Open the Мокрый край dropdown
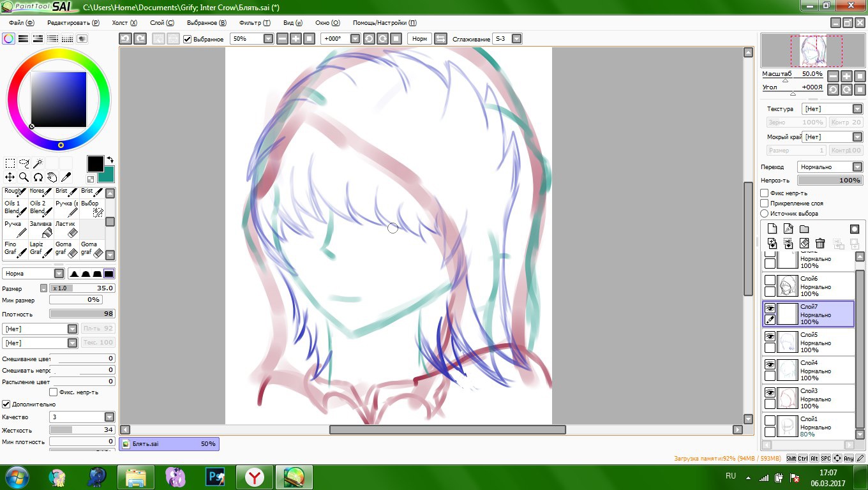This screenshot has height=490, width=868. coord(857,137)
